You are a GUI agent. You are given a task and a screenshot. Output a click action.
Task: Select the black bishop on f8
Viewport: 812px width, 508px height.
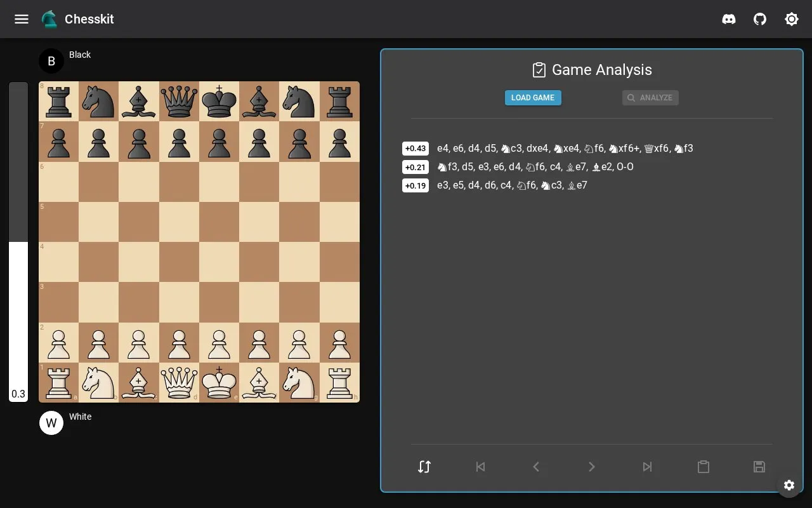point(259,101)
